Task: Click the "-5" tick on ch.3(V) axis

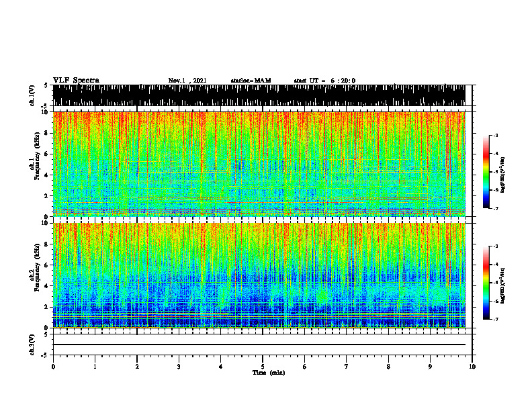Action: 44,355
